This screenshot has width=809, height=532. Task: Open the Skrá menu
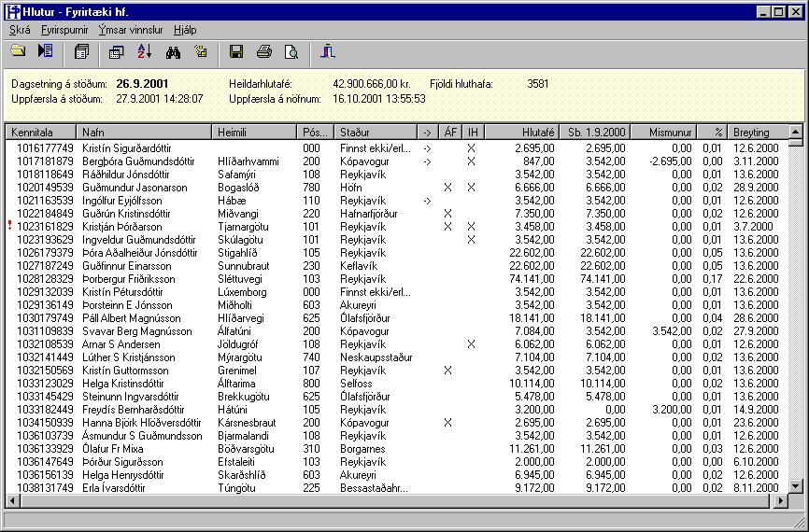20,30
